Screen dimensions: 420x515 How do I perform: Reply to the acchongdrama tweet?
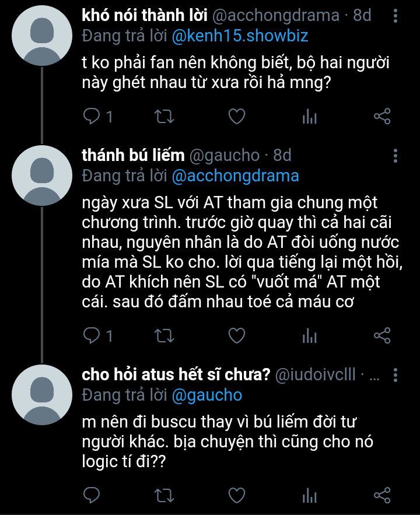pyautogui.click(x=92, y=117)
